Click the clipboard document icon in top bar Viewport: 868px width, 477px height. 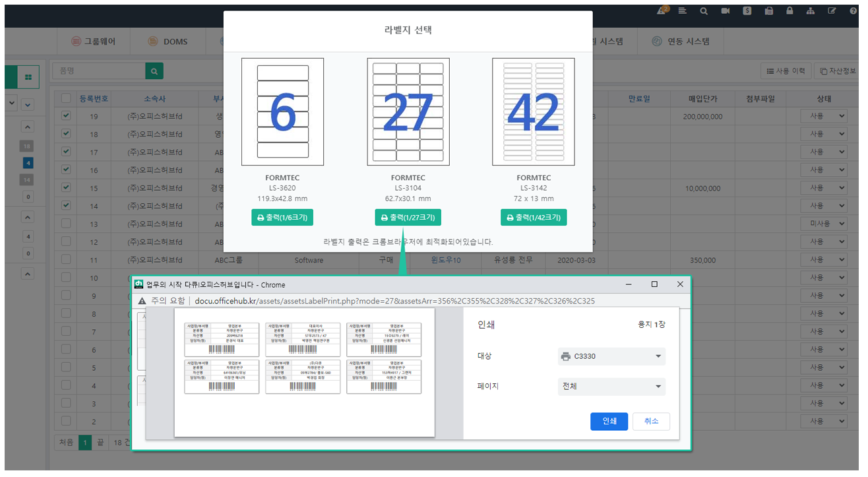[x=768, y=11]
